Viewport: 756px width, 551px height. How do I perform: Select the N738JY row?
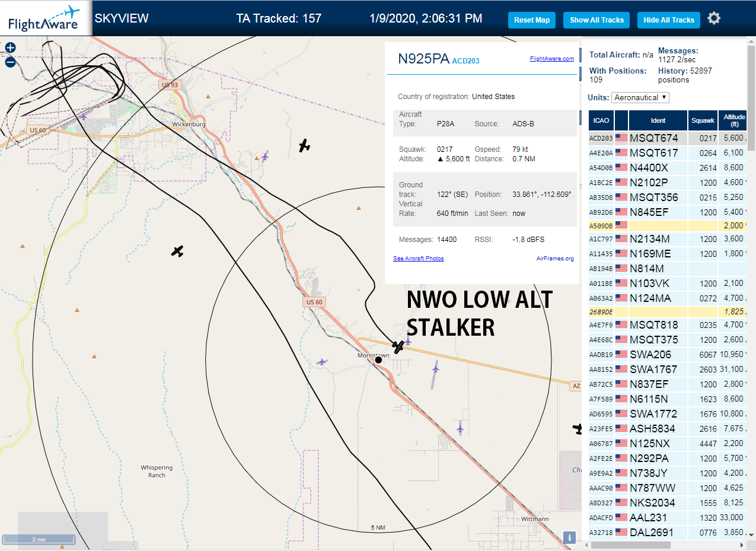[668, 473]
